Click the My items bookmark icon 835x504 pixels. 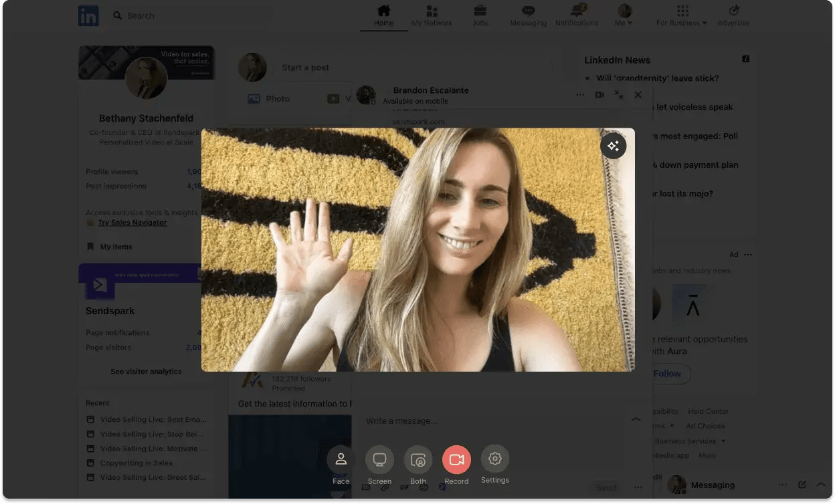[x=90, y=247]
